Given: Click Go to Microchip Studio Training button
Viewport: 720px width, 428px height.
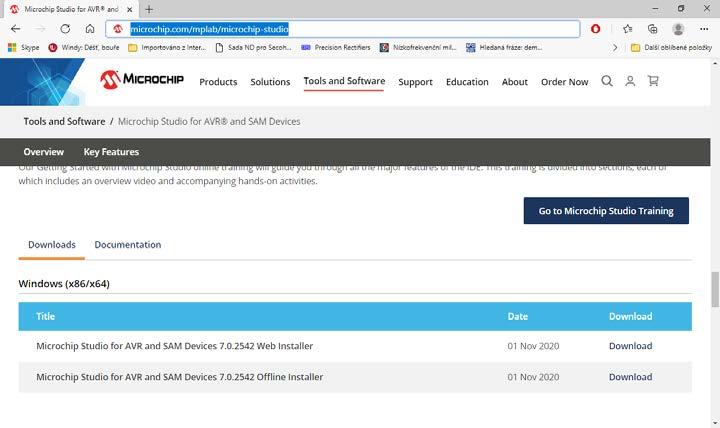Looking at the screenshot, I should [x=606, y=211].
